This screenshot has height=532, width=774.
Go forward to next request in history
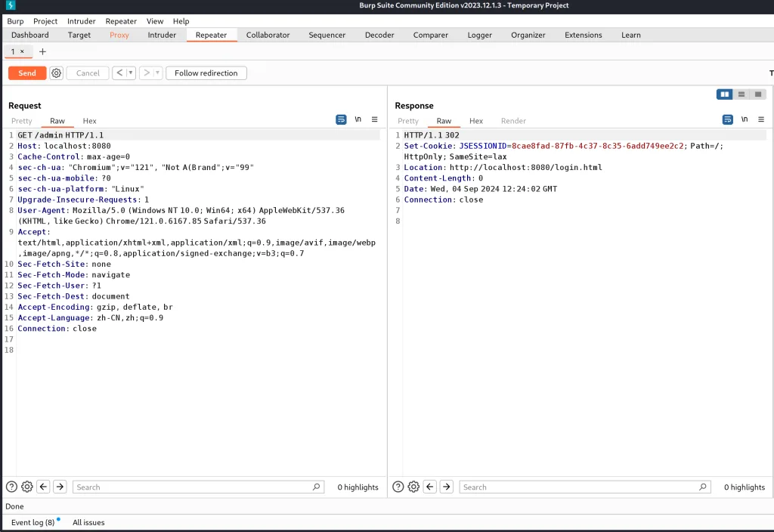[147, 73]
